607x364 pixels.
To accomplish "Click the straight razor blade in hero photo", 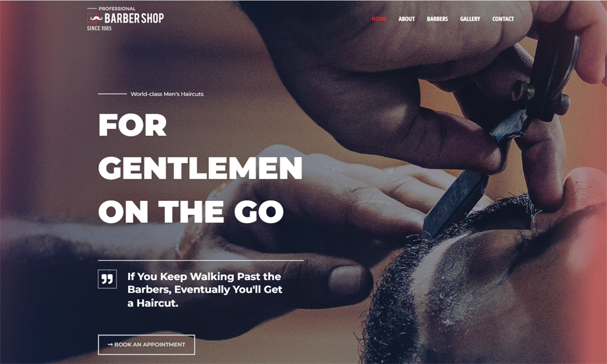I will click(457, 203).
